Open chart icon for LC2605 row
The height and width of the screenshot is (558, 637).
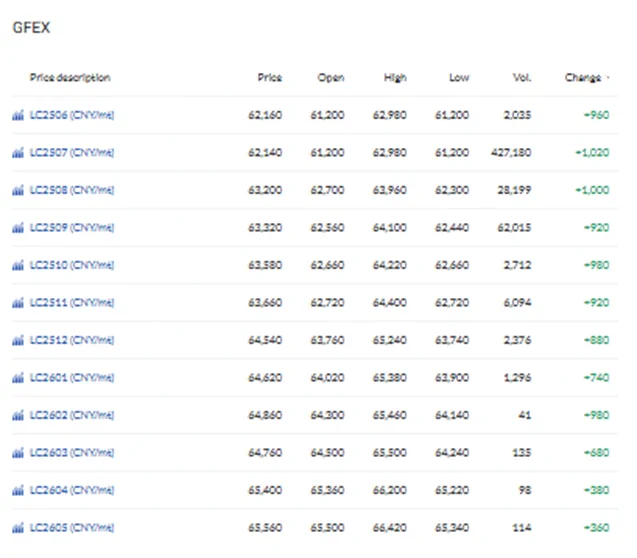(x=18, y=528)
